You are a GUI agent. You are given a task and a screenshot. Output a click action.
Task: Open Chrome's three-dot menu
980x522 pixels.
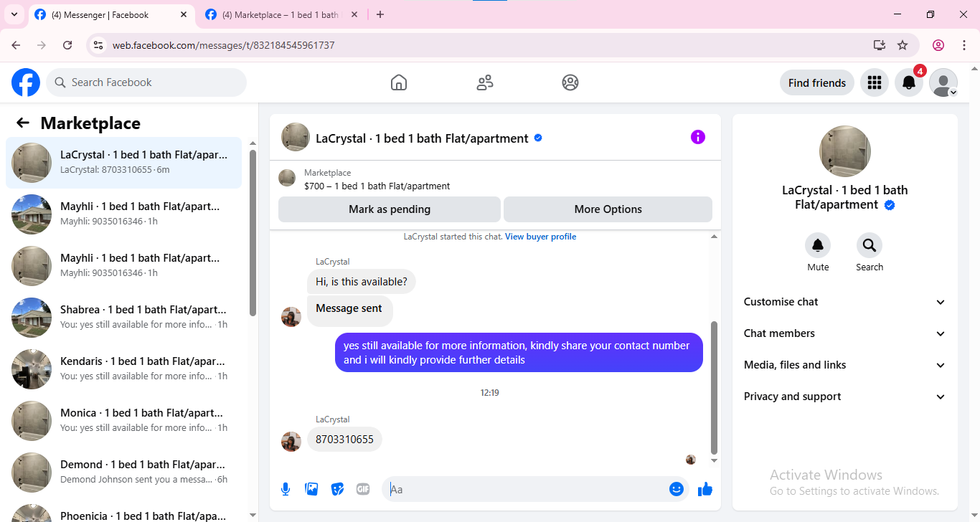(x=963, y=45)
